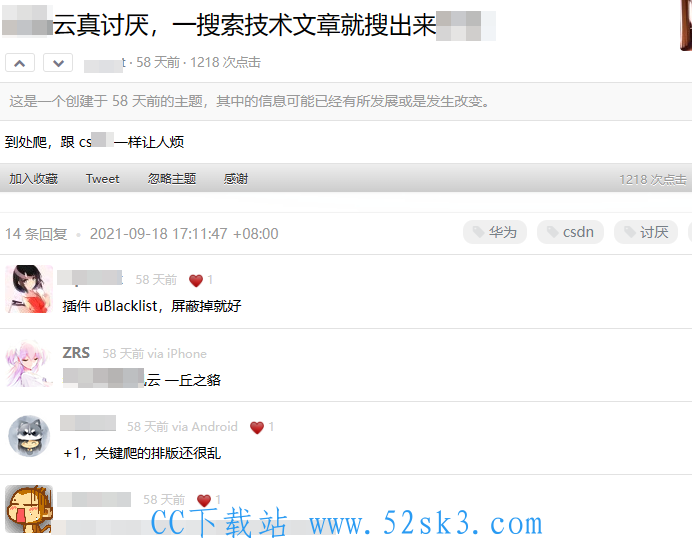Image resolution: width=692 pixels, height=538 pixels.
Task: Click the heart on the fourth reply
Action: pyautogui.click(x=204, y=500)
